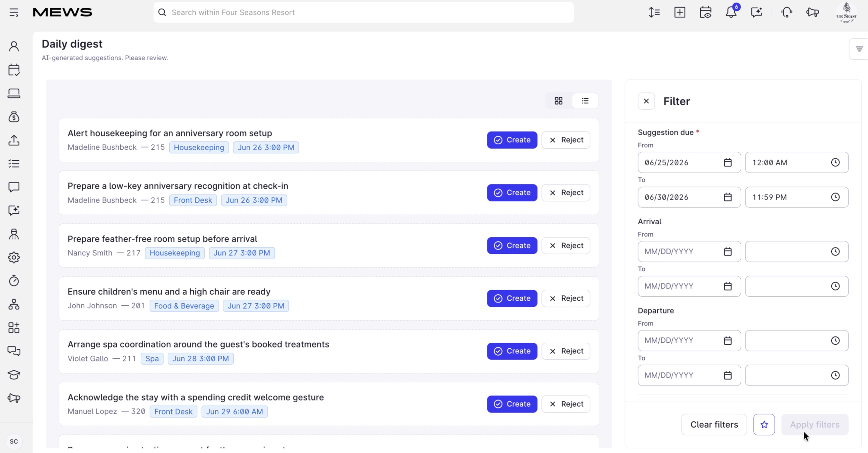
Task: Open the hamburger main menu
Action: click(x=14, y=12)
